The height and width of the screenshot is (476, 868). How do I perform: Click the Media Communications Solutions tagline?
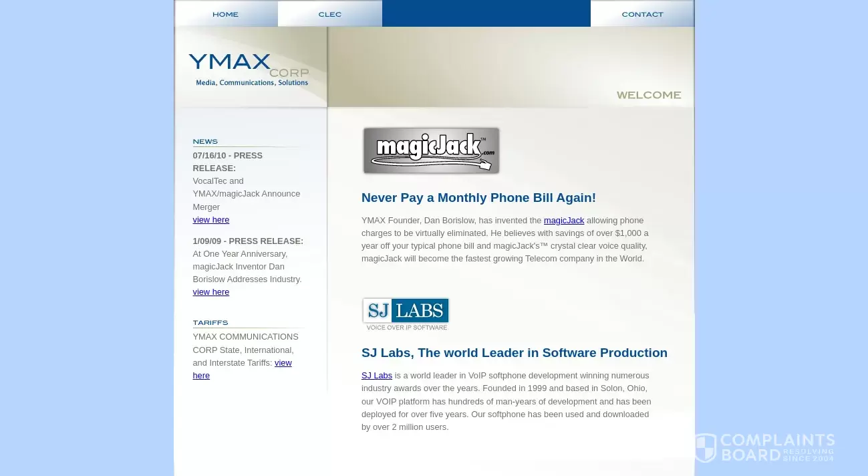[251, 83]
